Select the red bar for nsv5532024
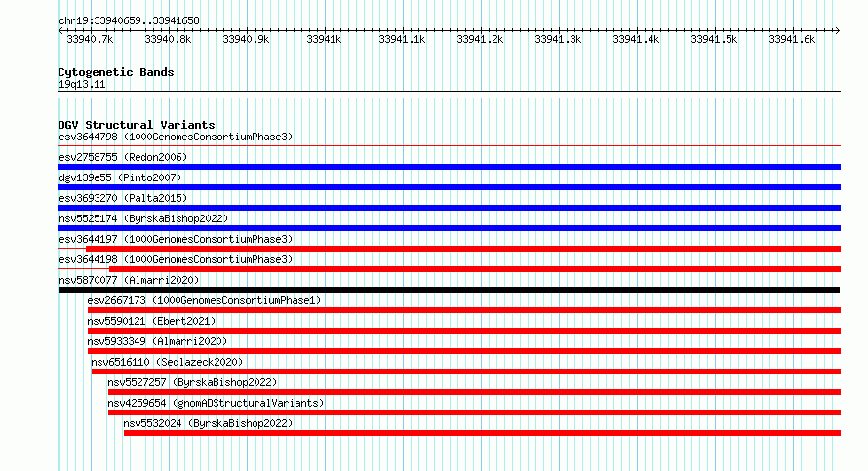Screen dimensions: 868x471 pos(482,433)
